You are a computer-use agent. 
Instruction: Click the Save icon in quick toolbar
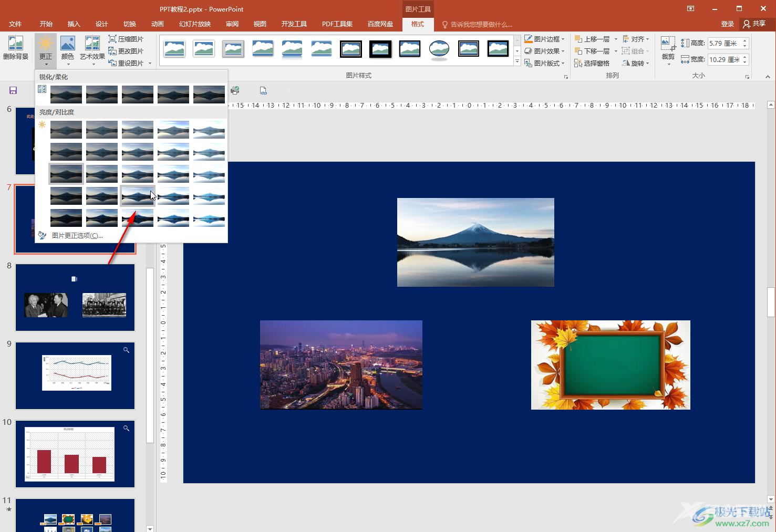click(13, 90)
